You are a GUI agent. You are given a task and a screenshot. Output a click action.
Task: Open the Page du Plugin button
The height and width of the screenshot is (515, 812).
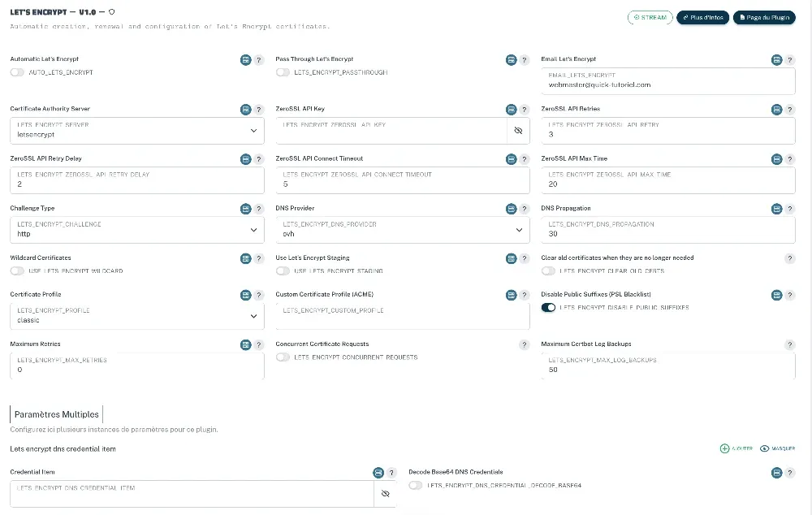point(764,18)
